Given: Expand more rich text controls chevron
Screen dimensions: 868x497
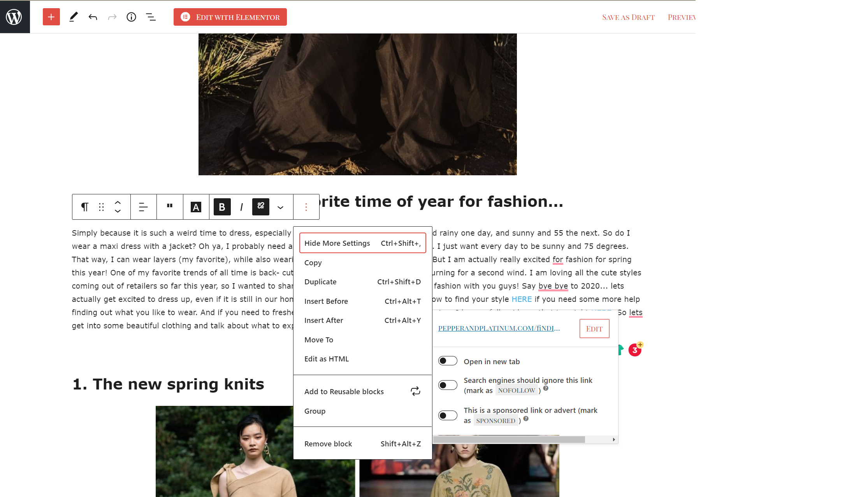Looking at the screenshot, I should coord(280,207).
